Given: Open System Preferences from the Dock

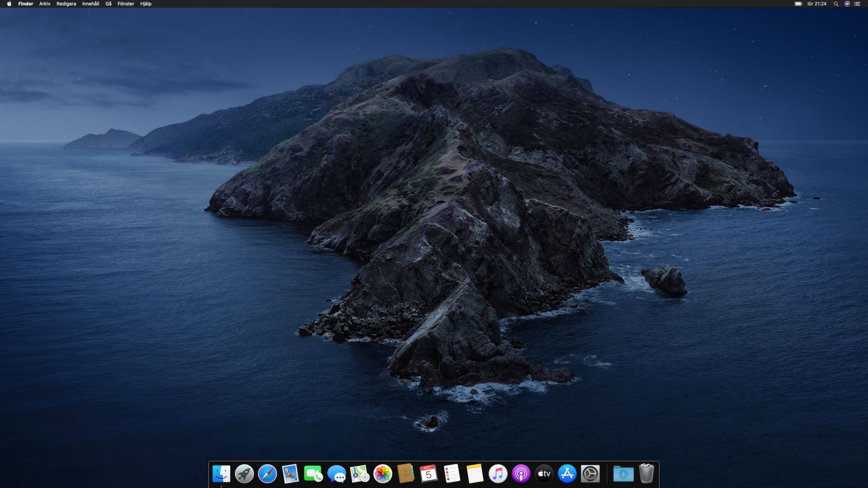Looking at the screenshot, I should 590,474.
